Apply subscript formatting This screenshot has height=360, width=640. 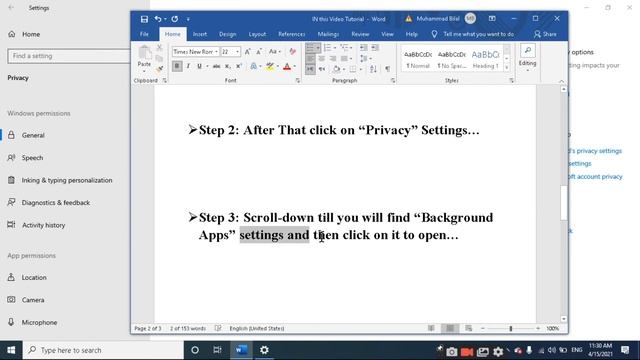tap(228, 66)
